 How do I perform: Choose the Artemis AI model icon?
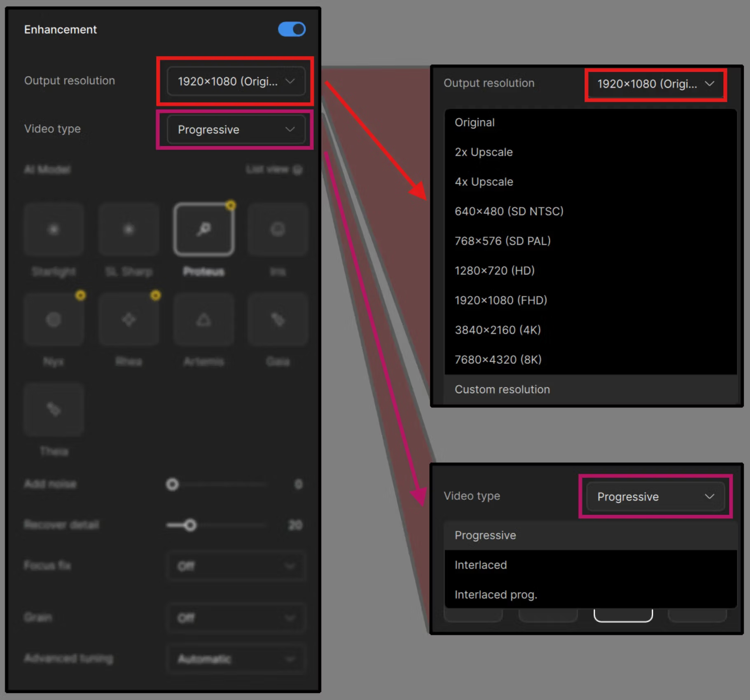click(x=204, y=319)
